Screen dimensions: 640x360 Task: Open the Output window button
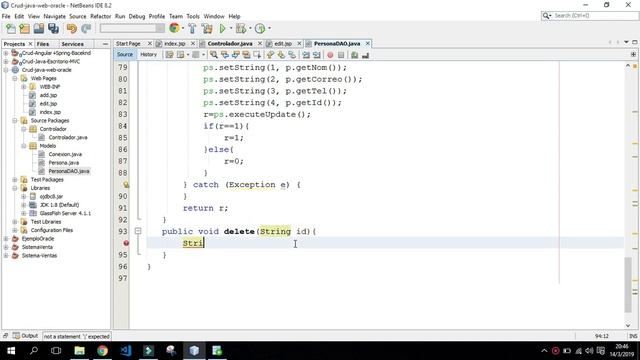tap(25, 336)
